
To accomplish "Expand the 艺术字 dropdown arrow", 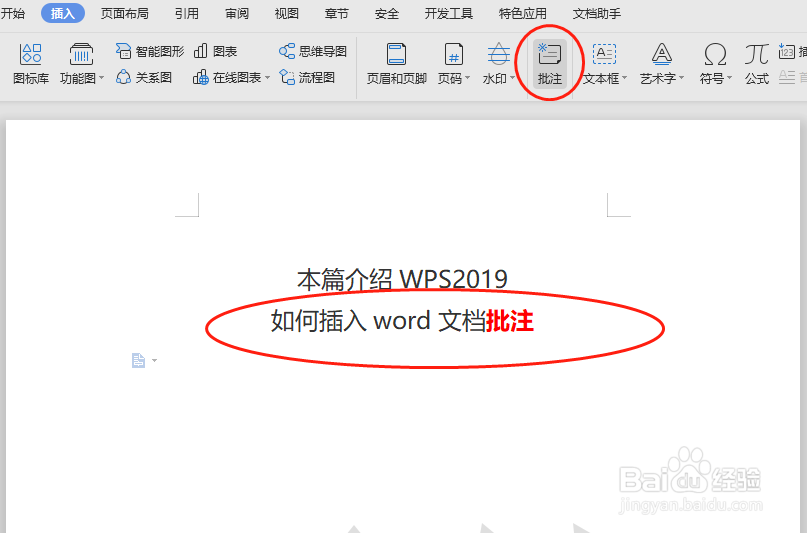I will point(681,78).
